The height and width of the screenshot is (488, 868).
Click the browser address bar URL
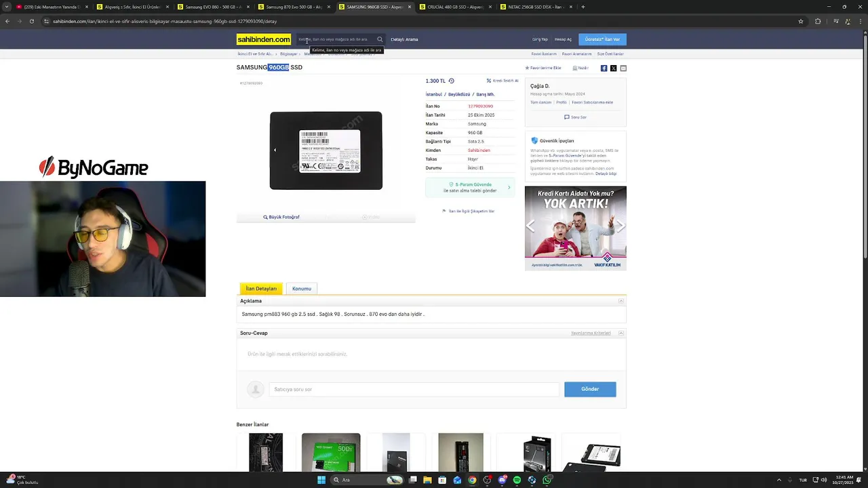(165, 21)
